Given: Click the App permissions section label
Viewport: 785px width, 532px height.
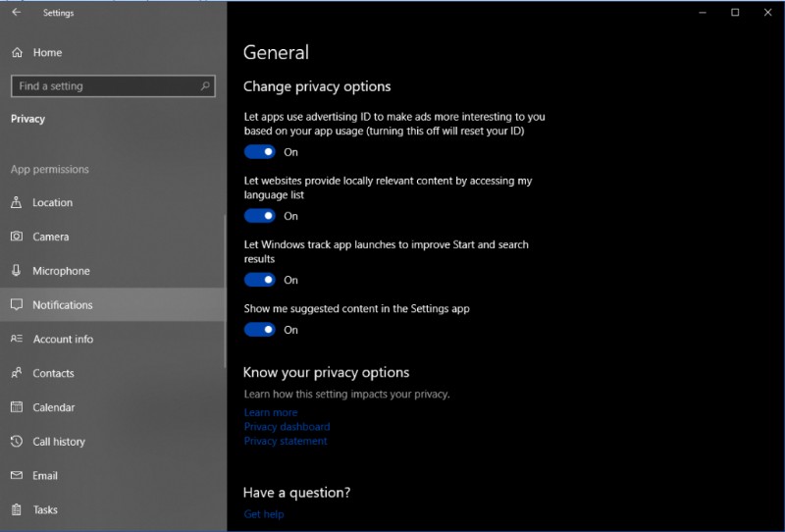Looking at the screenshot, I should 50,170.
